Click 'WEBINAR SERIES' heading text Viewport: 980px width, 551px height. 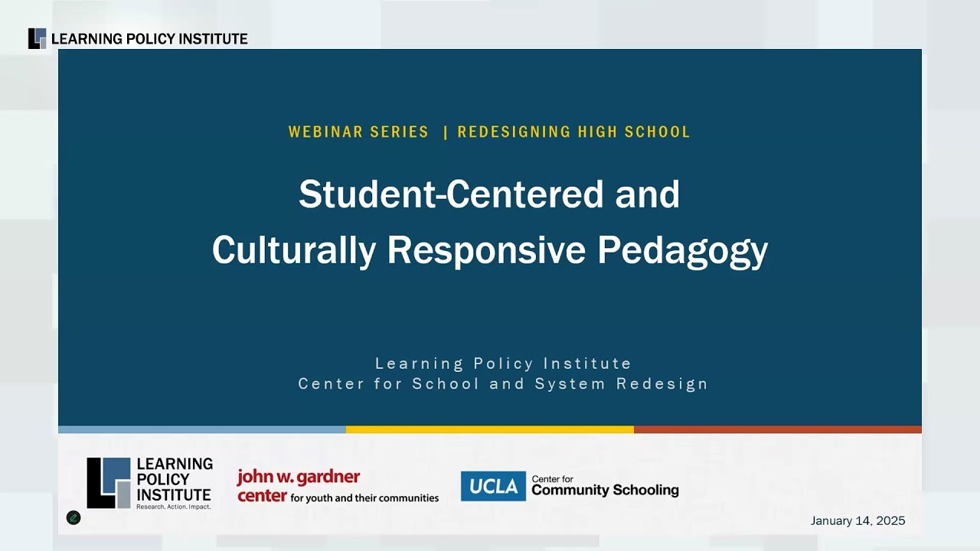(358, 132)
